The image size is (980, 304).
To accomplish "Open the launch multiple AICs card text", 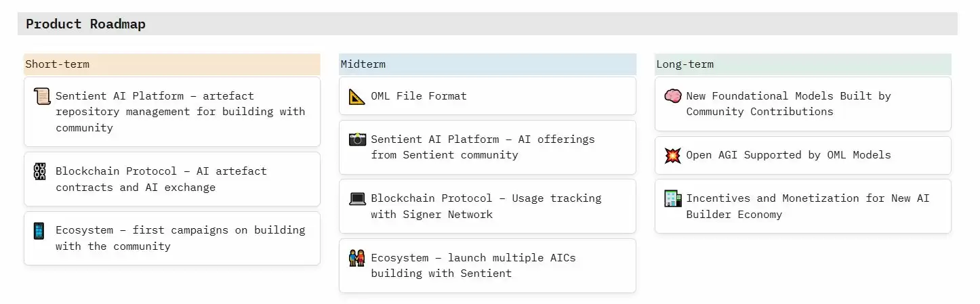I will coord(473,265).
